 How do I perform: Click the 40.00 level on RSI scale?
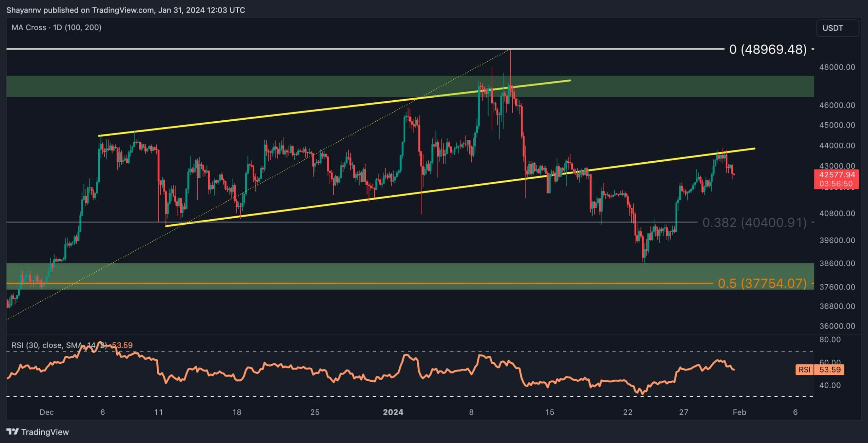tap(830, 385)
